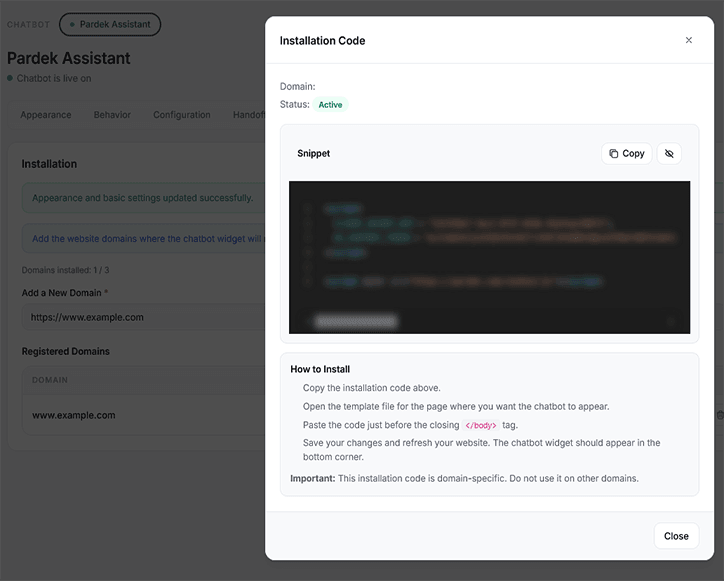The height and width of the screenshot is (581, 724).
Task: Click the DOMAIN column header
Action: (49, 380)
